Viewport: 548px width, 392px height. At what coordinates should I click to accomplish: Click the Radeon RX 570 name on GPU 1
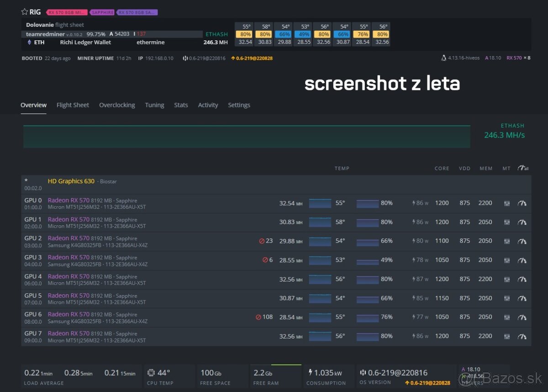tap(68, 219)
